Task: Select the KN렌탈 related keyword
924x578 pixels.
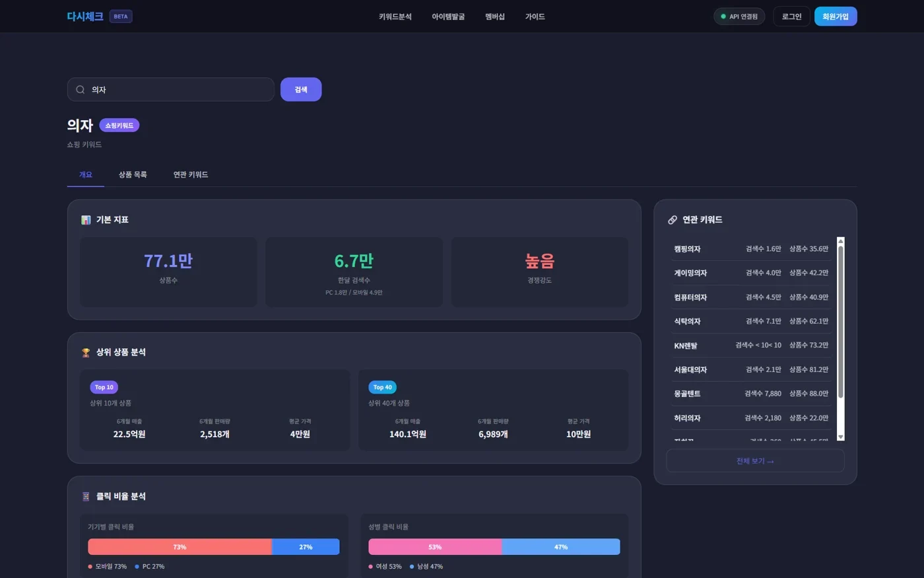Action: [751, 345]
